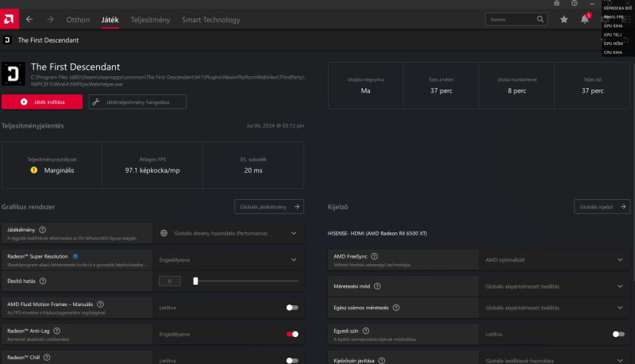Click the search magnifier icon

[541, 19]
